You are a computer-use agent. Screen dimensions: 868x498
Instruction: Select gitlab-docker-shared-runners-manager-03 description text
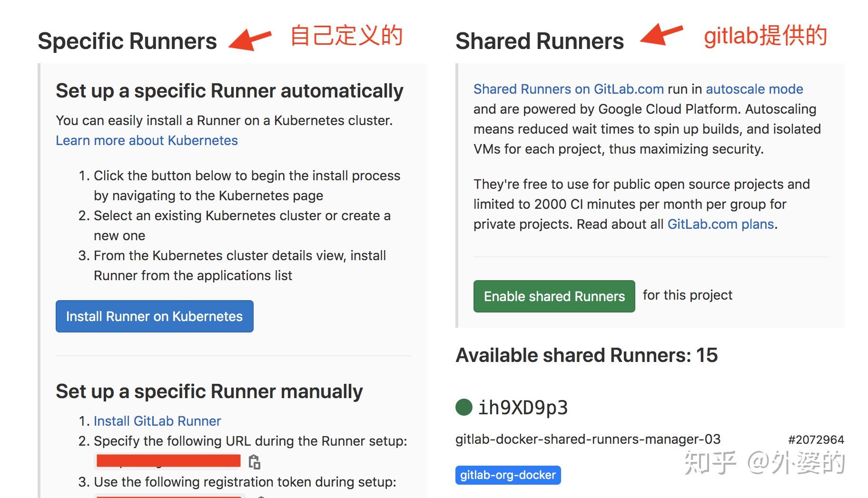(588, 439)
